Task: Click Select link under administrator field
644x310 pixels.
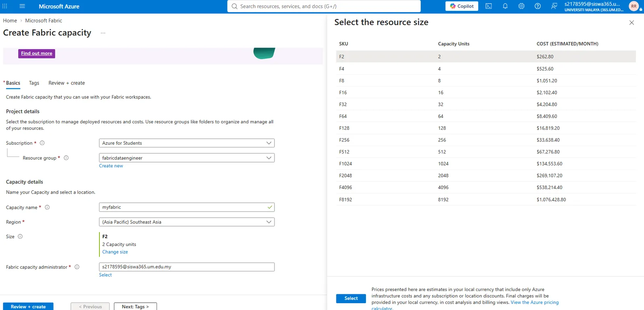Action: [x=105, y=275]
